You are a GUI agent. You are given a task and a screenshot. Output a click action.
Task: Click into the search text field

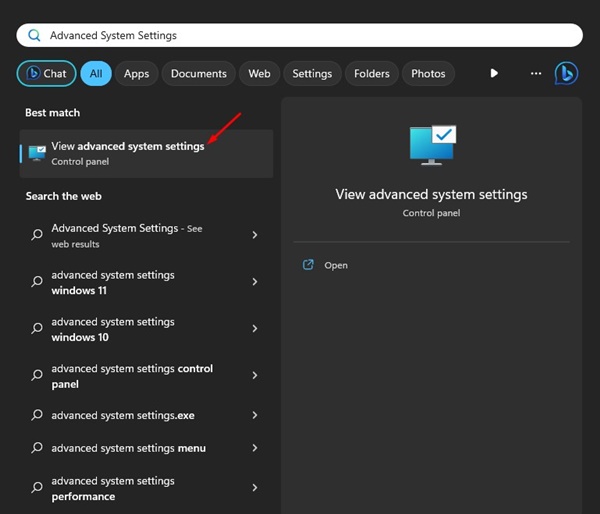pyautogui.click(x=300, y=35)
